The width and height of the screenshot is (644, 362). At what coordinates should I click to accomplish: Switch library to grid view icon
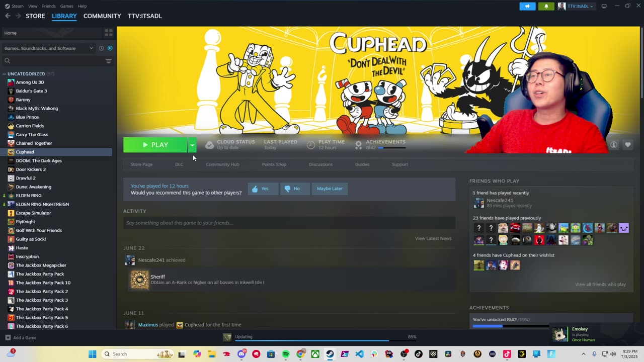point(109,33)
